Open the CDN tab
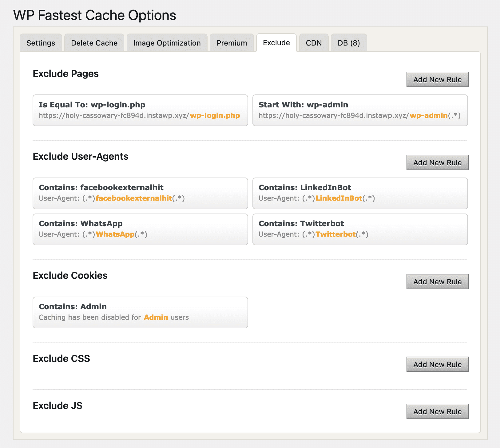Viewport: 500px width, 448px height. tap(314, 43)
